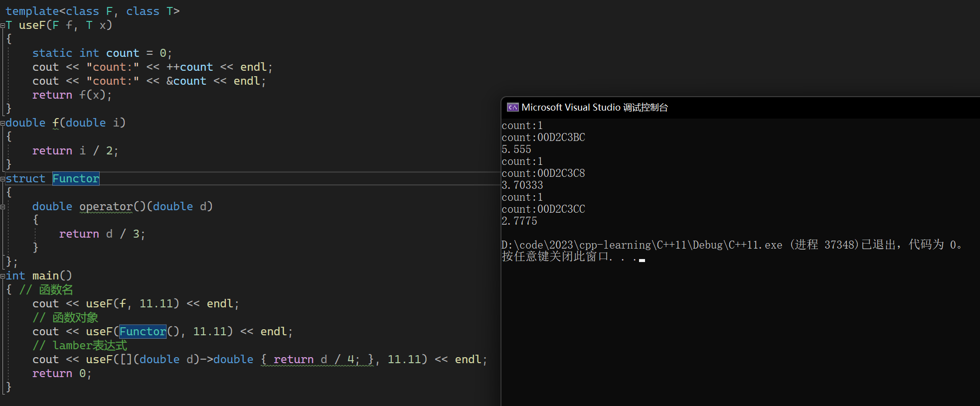Click console output 'count:00D2C3BC'

point(543,137)
